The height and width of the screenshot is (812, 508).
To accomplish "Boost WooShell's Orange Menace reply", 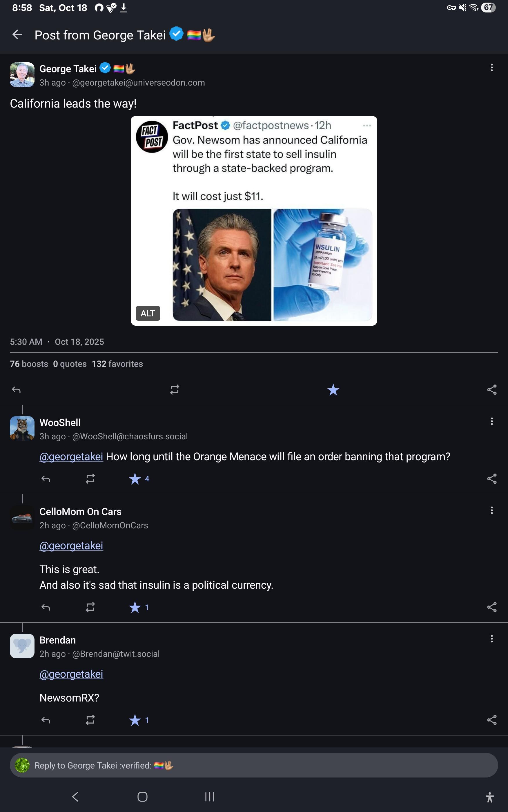I will [x=90, y=479].
